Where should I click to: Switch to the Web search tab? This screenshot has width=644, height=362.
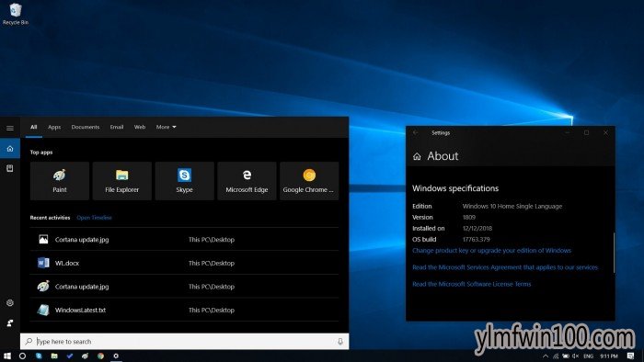(140, 127)
